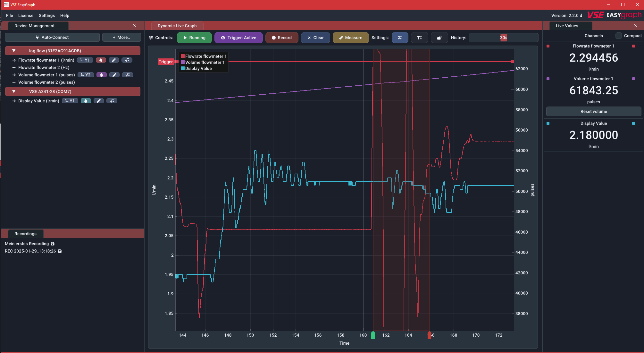Open square-root formula icon for Display Value
The width and height of the screenshot is (644, 353).
[112, 101]
